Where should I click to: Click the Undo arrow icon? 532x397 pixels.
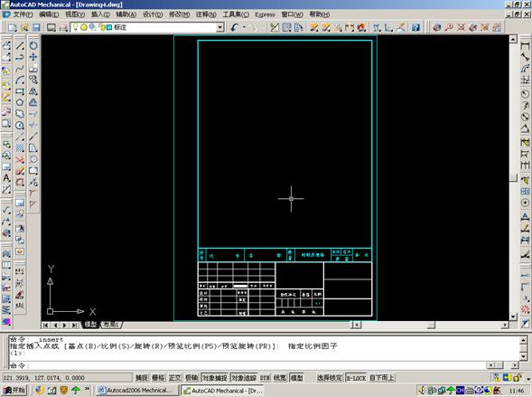tap(234, 27)
